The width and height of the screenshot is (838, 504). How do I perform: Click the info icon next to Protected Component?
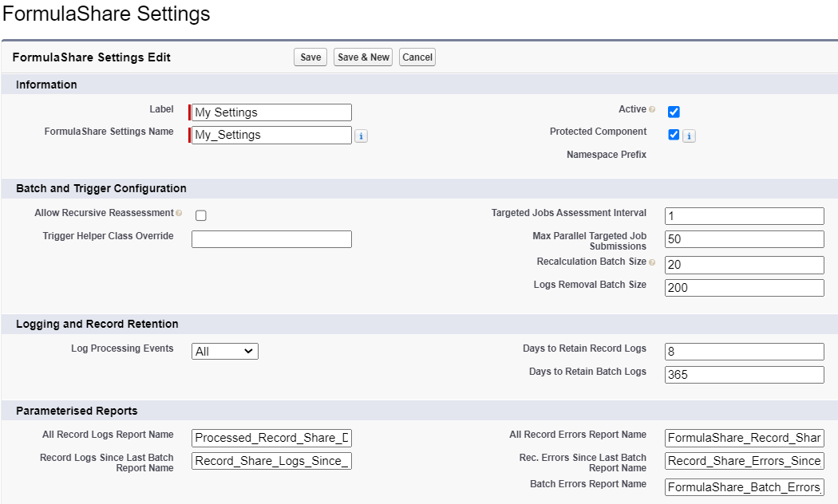[688, 134]
